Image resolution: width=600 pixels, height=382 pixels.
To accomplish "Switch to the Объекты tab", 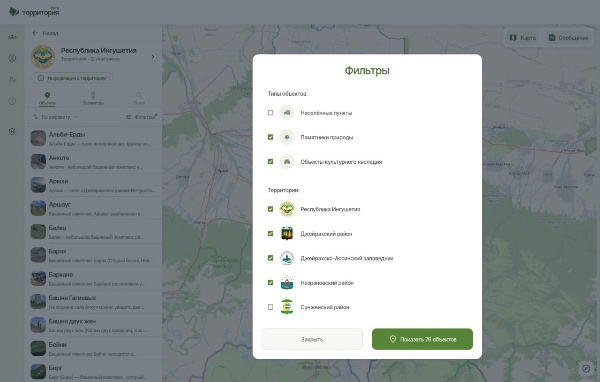I will point(47,98).
